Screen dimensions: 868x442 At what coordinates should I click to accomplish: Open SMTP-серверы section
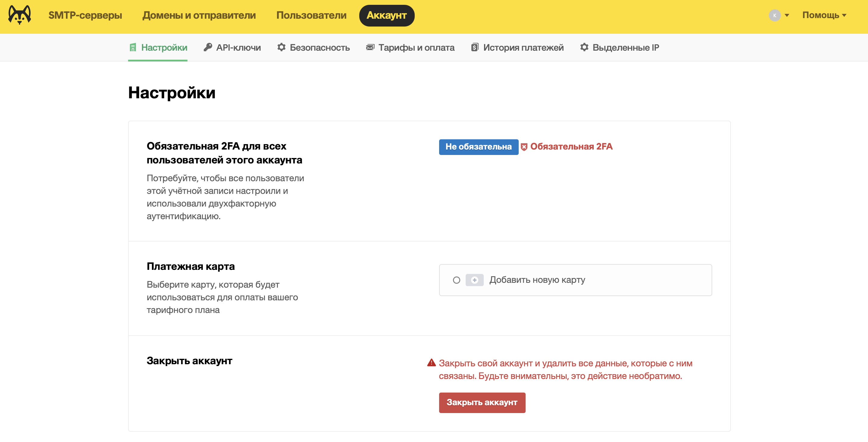[x=85, y=15]
